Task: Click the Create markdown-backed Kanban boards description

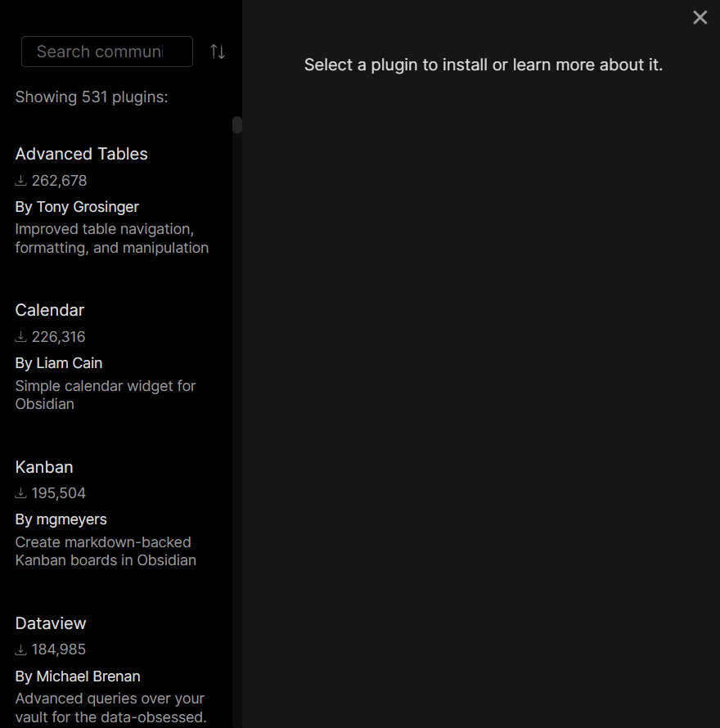Action: click(105, 551)
